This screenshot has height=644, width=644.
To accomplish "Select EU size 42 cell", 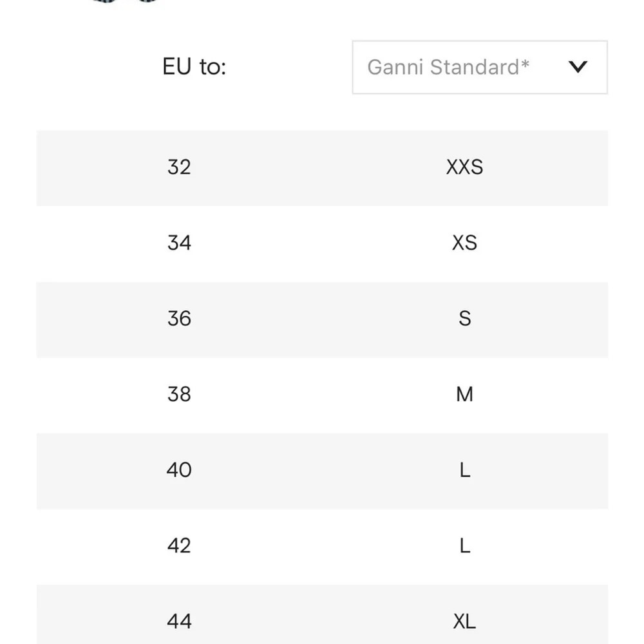I will pos(179,546).
